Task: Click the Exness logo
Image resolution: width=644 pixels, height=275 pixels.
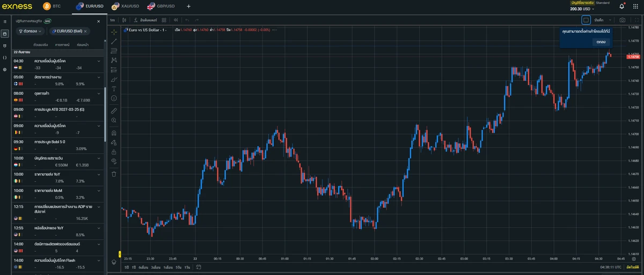Action: point(18,6)
